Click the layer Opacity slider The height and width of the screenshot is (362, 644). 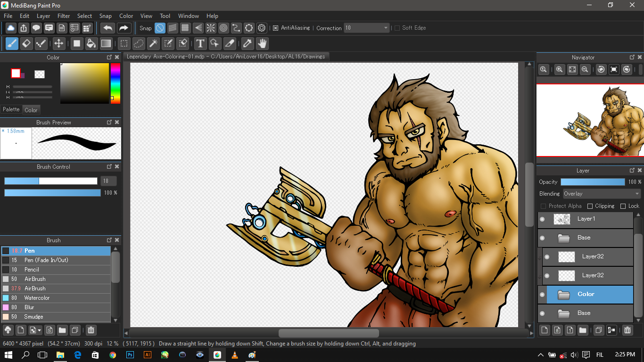point(593,182)
